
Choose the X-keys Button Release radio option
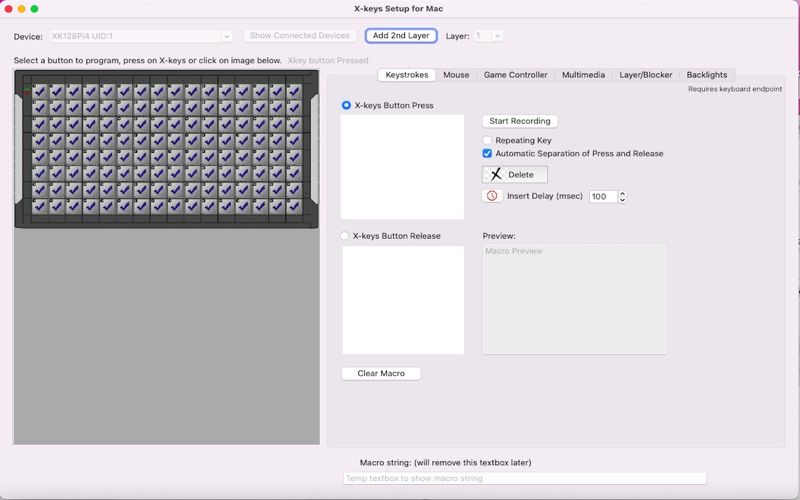click(x=345, y=236)
